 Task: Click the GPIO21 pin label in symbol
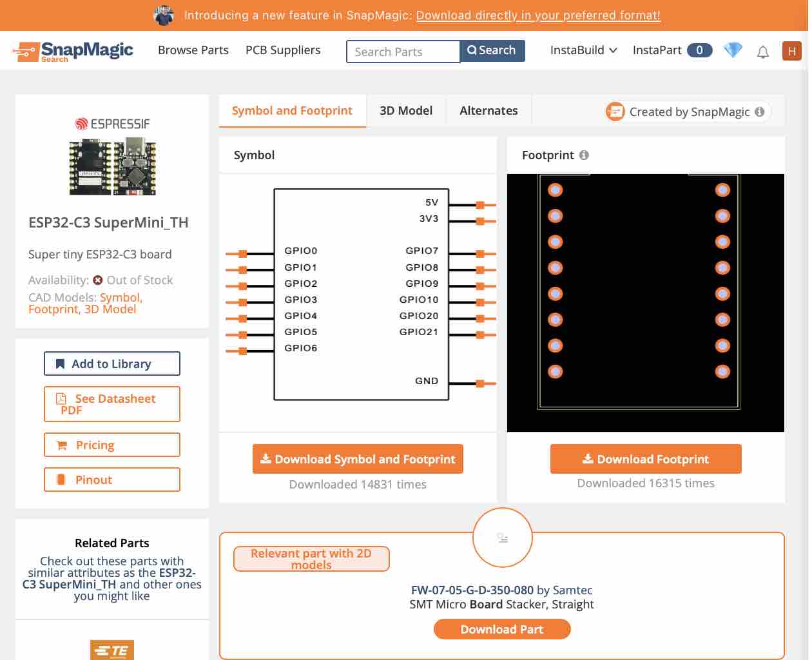click(x=419, y=332)
